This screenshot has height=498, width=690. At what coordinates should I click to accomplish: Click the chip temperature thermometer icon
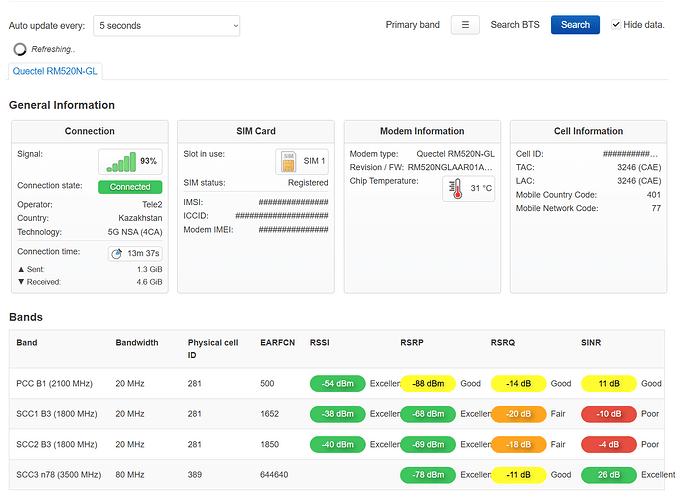(456, 188)
